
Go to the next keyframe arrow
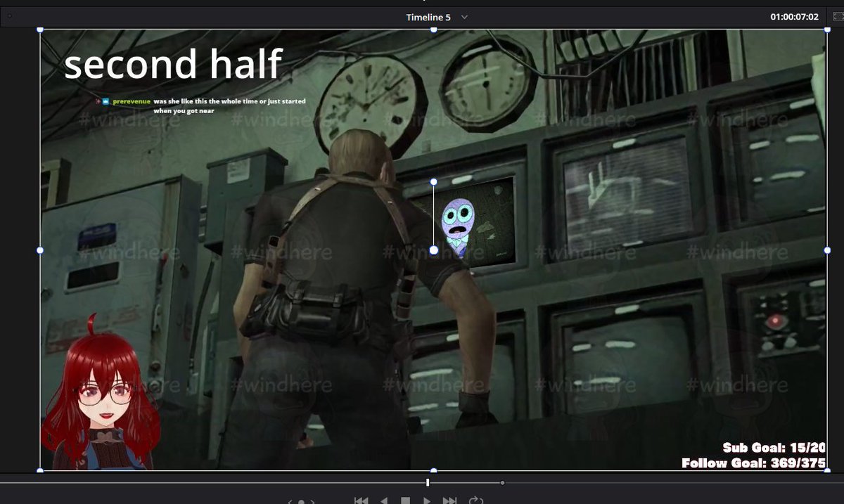coord(314,502)
